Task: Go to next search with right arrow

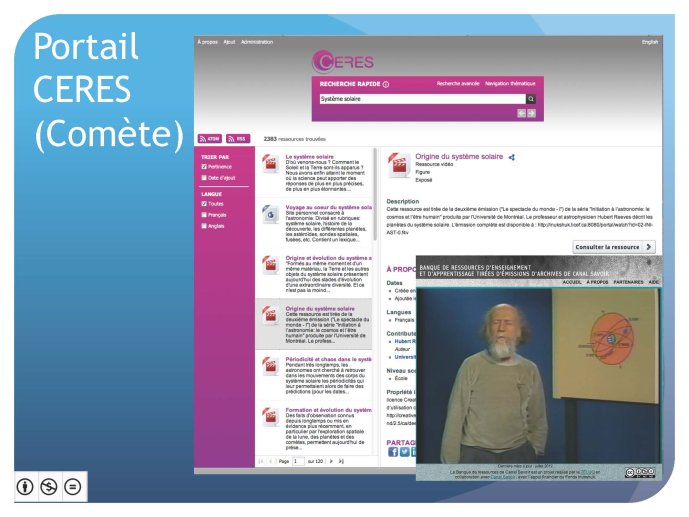Action: pos(531,113)
